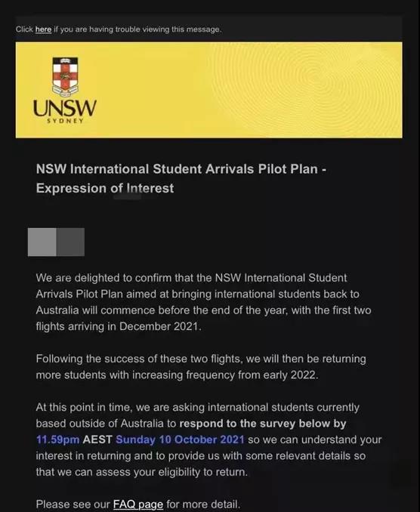This screenshot has height=512, width=420.
Task: Click the 'Expression of Interest' heading line
Action: coord(105,188)
